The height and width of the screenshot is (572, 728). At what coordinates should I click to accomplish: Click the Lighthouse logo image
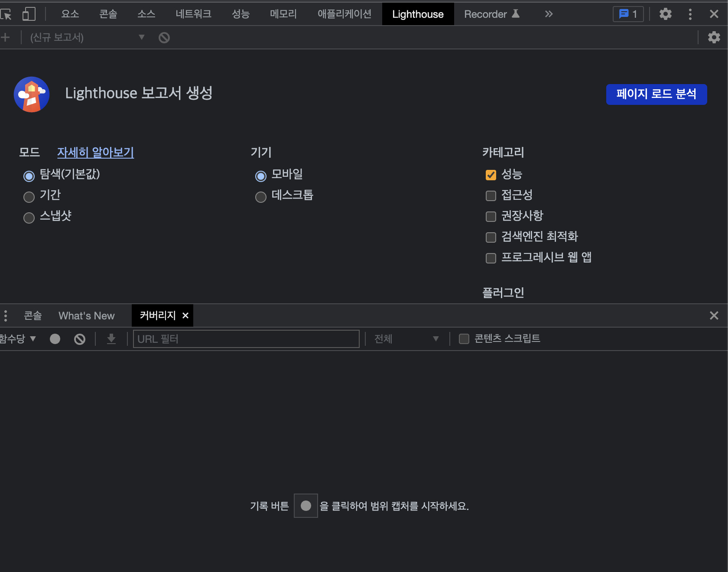[x=31, y=94]
